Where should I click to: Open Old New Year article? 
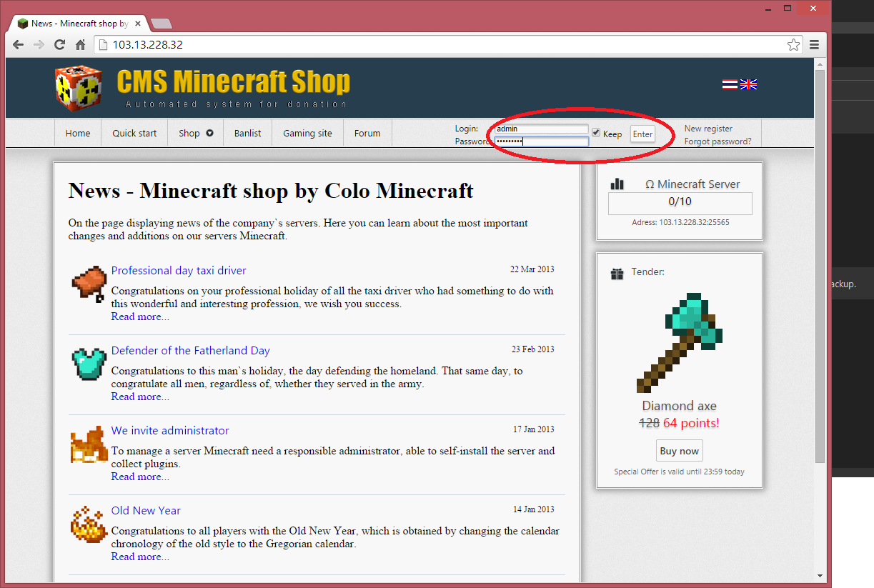point(146,511)
